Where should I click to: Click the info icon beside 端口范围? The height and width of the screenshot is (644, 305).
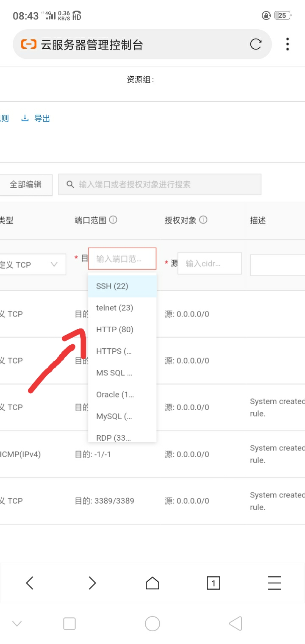pos(113,220)
